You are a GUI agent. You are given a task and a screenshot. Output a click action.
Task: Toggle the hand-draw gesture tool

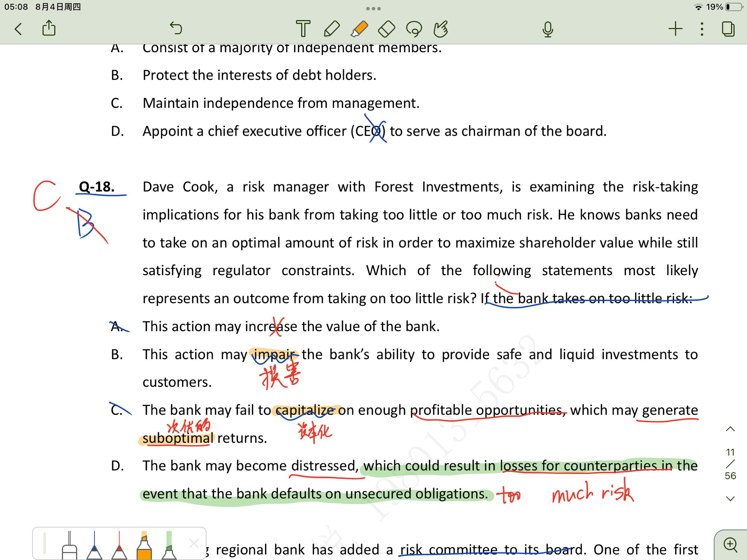pos(441,29)
